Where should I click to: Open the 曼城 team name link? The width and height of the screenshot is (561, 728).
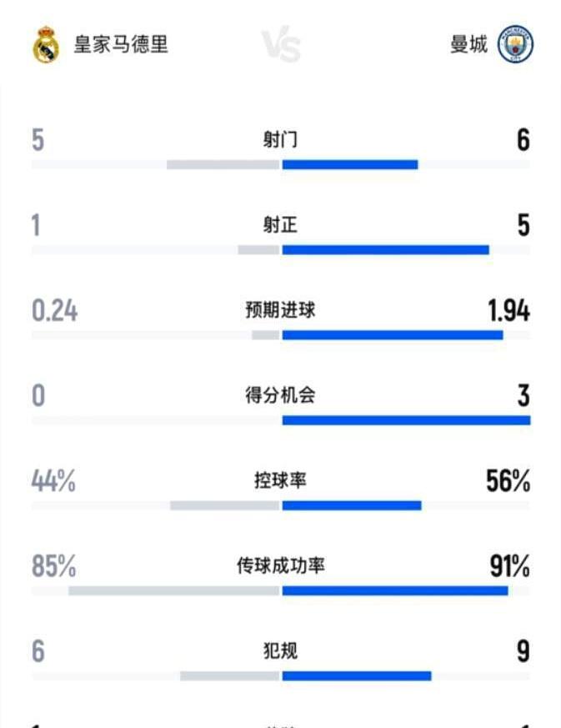pos(468,44)
